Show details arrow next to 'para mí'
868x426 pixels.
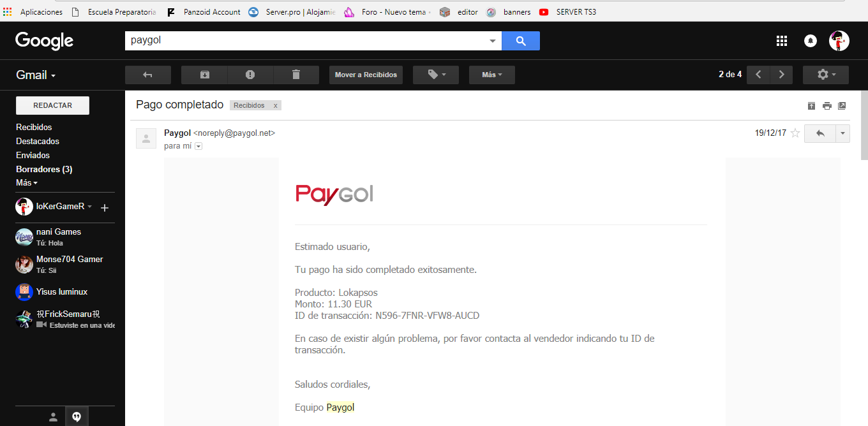click(198, 146)
